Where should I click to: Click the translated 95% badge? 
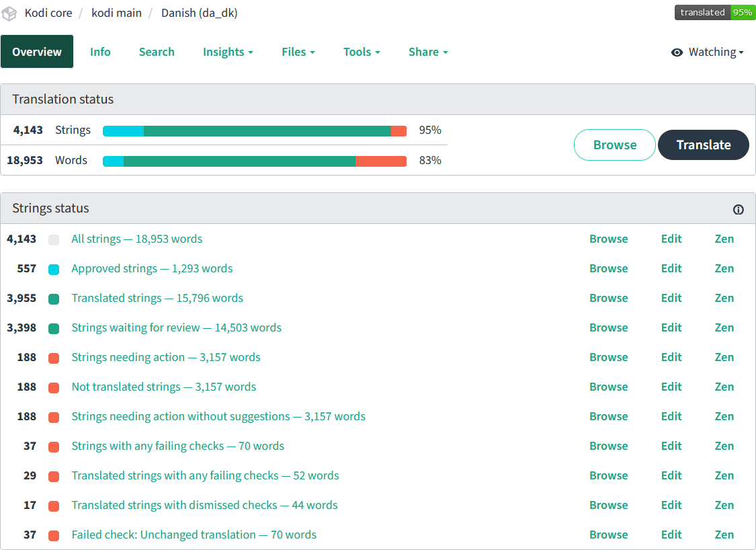pos(714,13)
